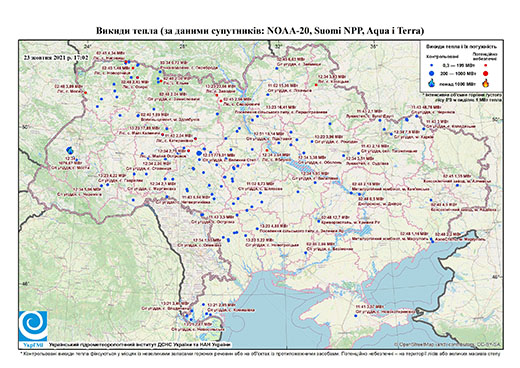
Task: Click the orange flame icon in the legend
Action: point(486,83)
